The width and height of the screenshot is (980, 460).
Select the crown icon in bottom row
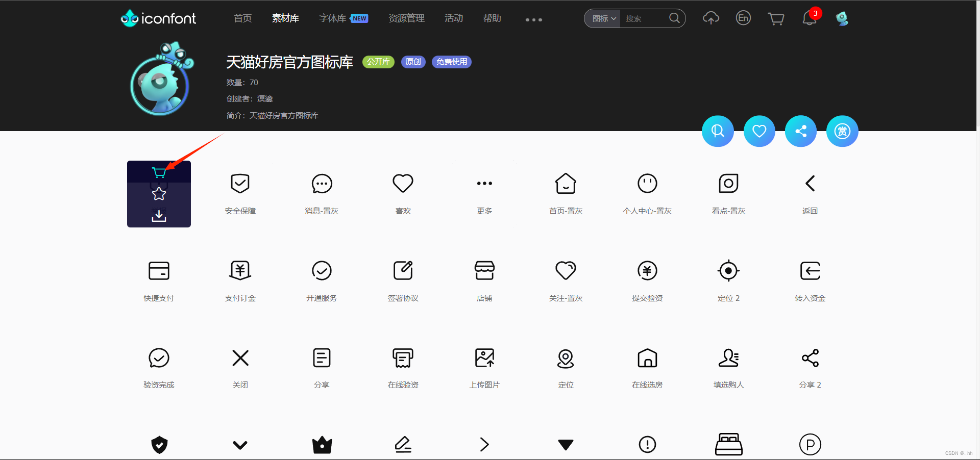tap(322, 445)
